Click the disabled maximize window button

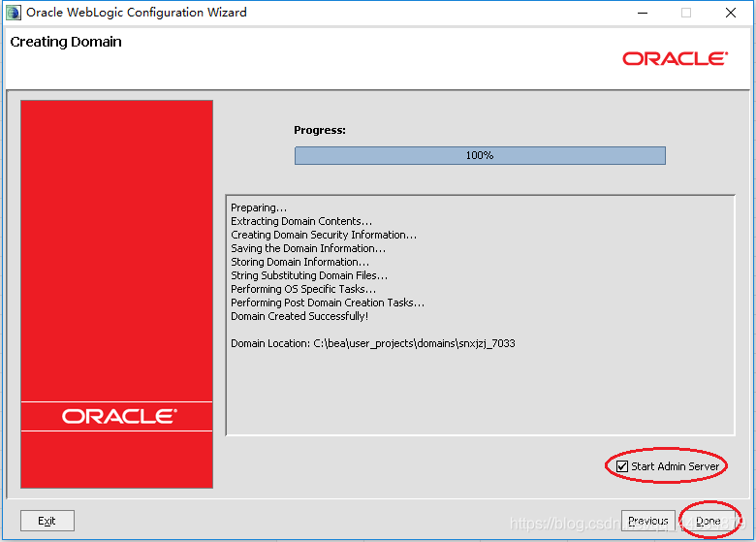tap(686, 13)
